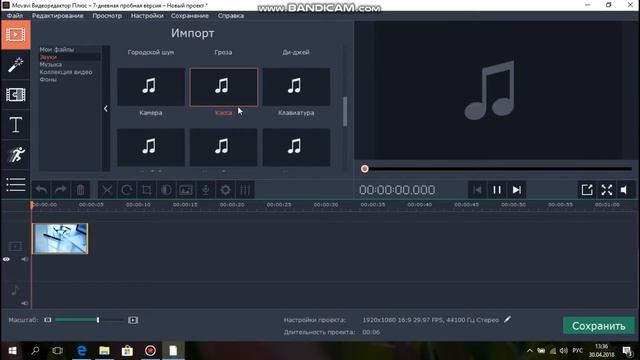Open Color adjustments half-circle icon
The image size is (640, 360).
pyautogui.click(x=166, y=190)
